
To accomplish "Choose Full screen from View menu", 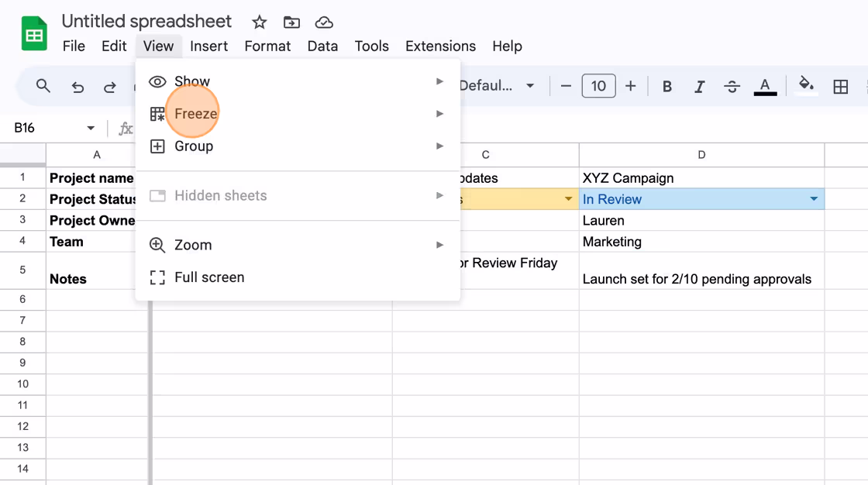I will 298,277.
